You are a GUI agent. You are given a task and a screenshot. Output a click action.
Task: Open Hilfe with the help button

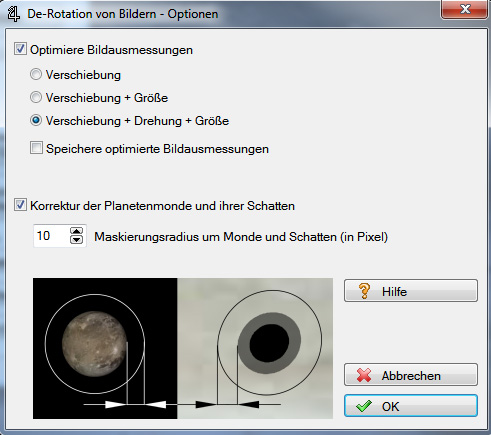click(411, 291)
